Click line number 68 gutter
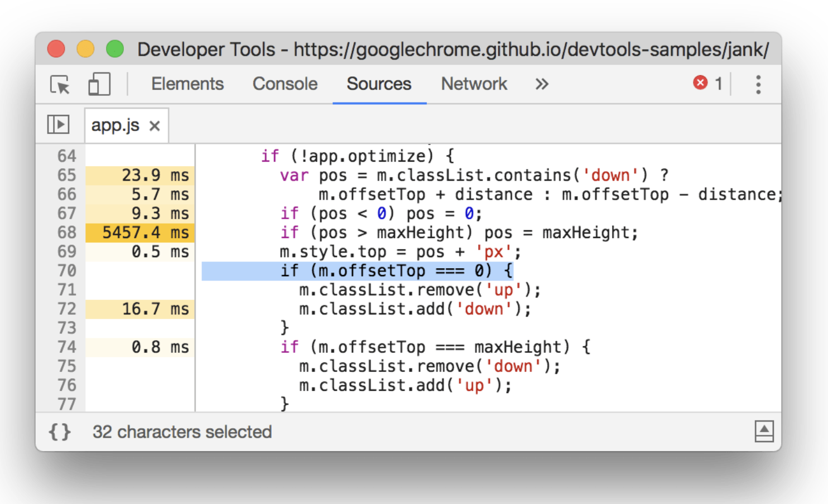Viewport: 828px width, 504px height. click(x=67, y=232)
